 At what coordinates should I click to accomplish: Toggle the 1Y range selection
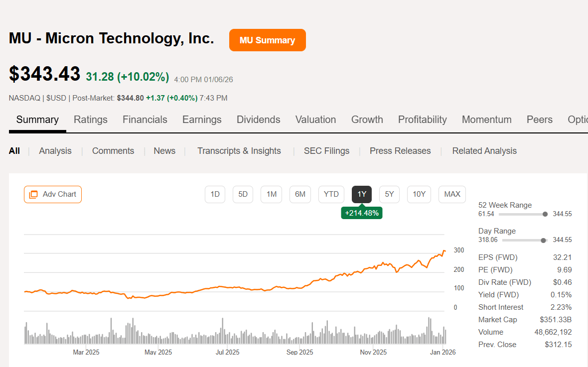pyautogui.click(x=361, y=194)
